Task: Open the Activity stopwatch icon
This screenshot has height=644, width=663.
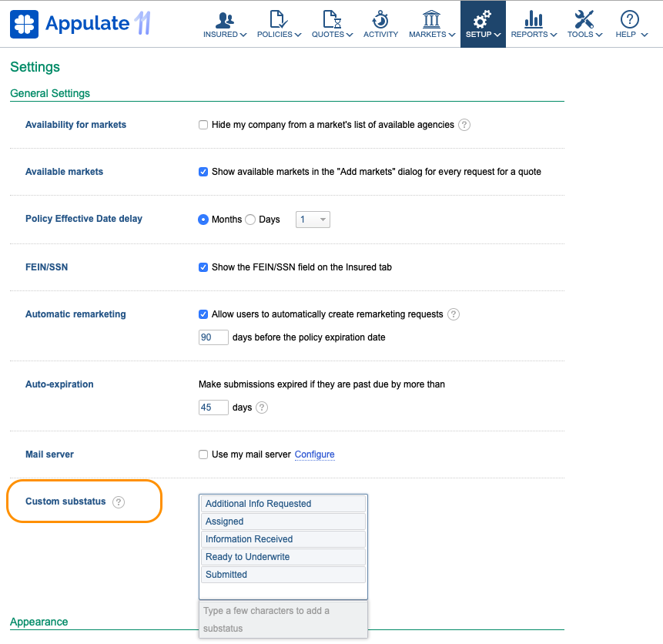Action: [x=380, y=19]
